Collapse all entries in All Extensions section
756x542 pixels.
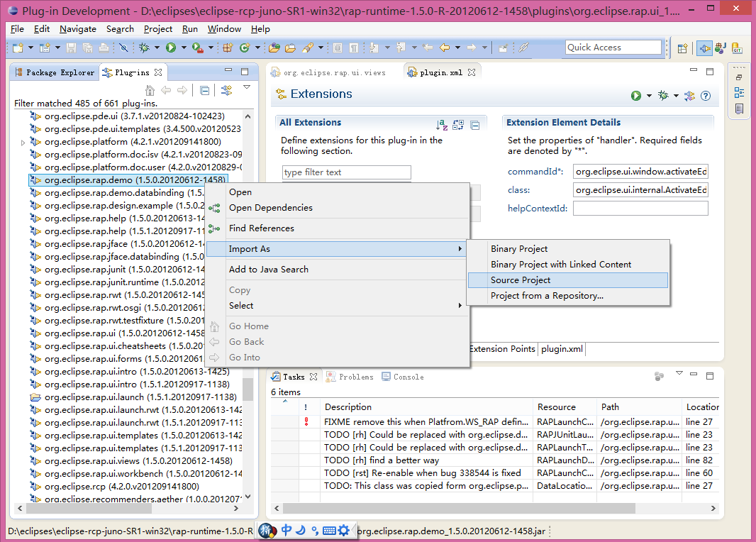(474, 125)
